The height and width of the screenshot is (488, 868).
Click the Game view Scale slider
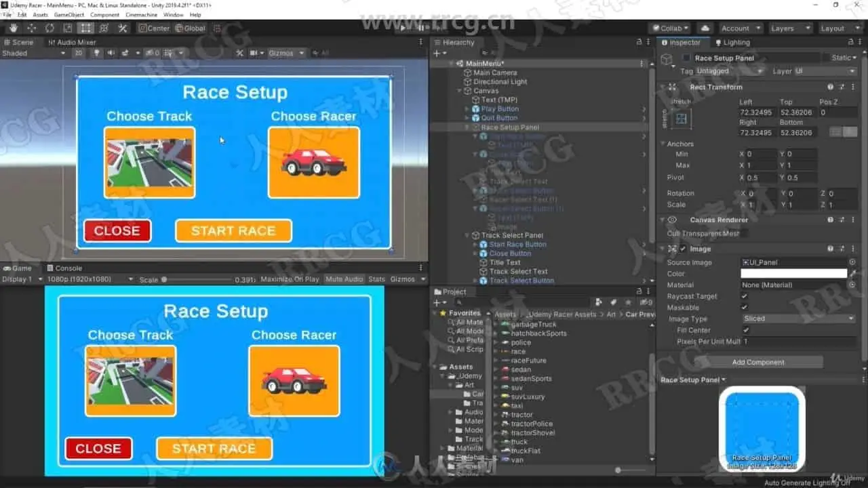click(x=197, y=279)
